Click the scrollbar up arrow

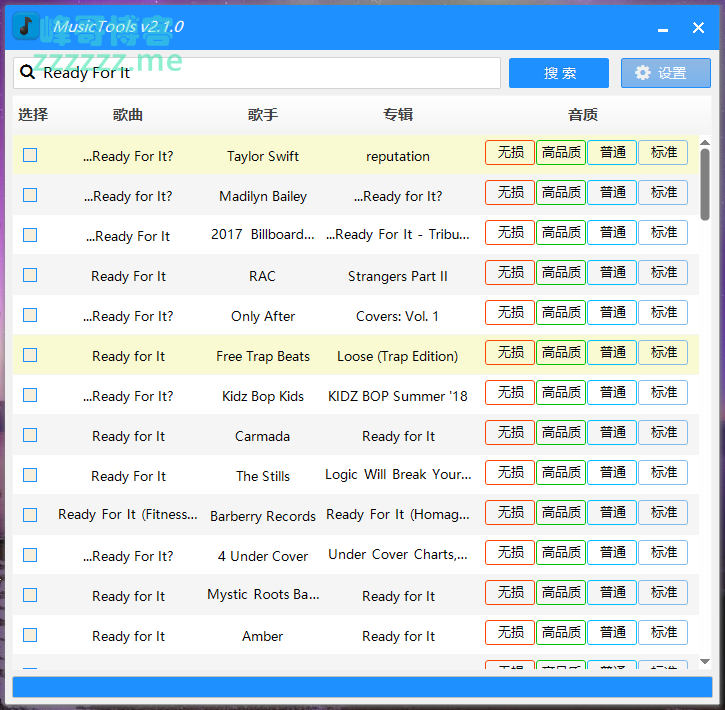(x=705, y=143)
